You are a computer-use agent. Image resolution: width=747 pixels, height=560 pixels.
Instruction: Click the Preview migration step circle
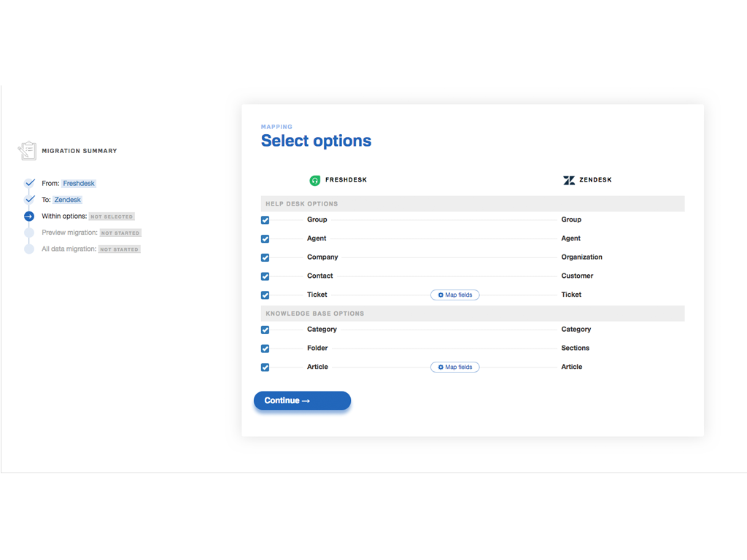pos(29,233)
